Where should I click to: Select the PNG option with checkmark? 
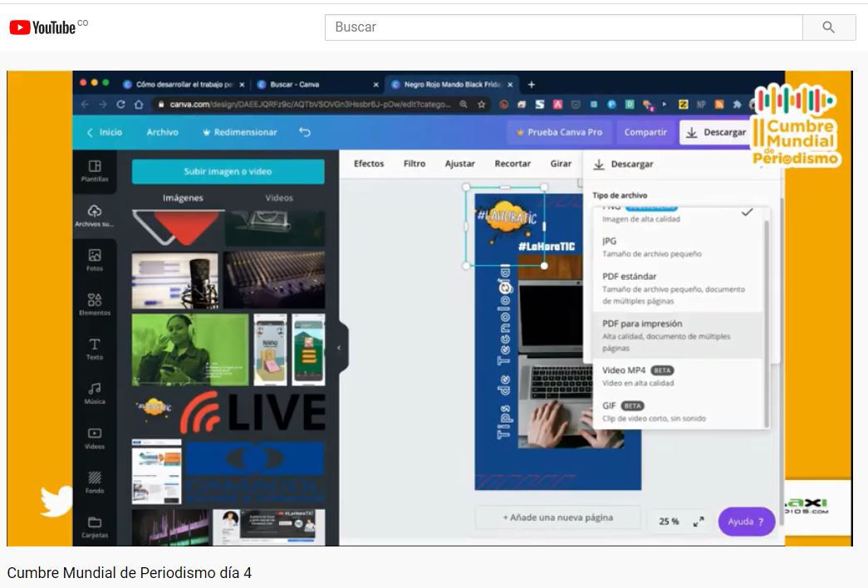678,215
